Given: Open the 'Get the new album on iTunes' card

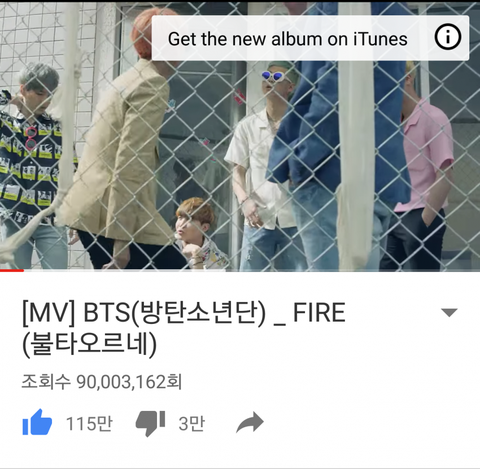Looking at the screenshot, I should click(310, 38).
